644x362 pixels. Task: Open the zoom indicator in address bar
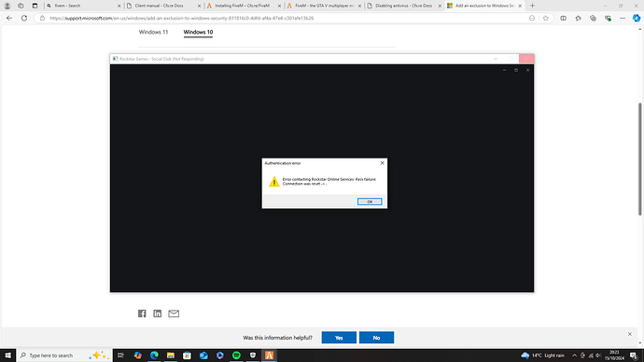tap(532, 18)
